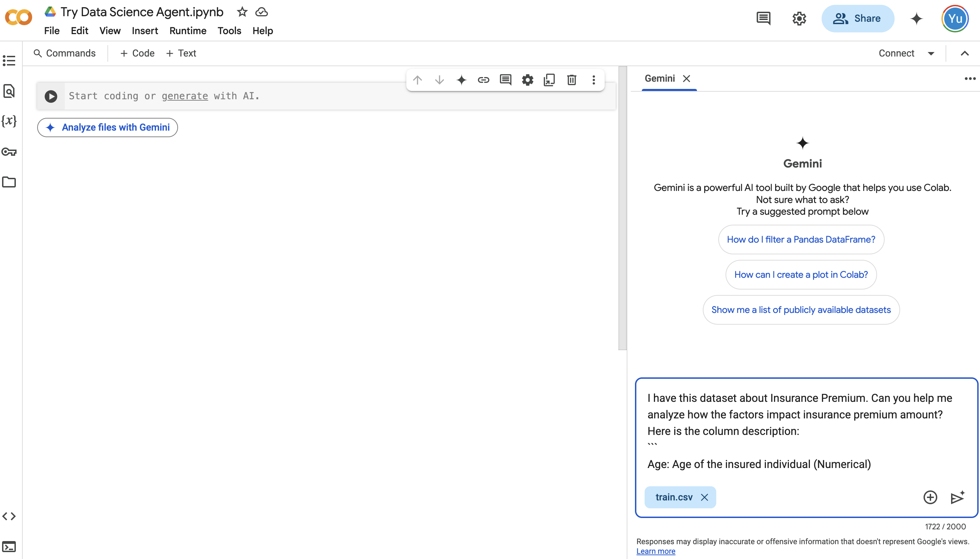Open cell more actions three-dot menu

point(594,80)
